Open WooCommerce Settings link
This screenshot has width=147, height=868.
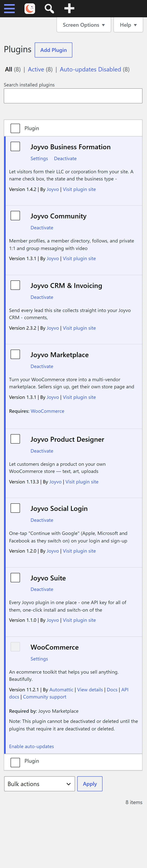39,659
